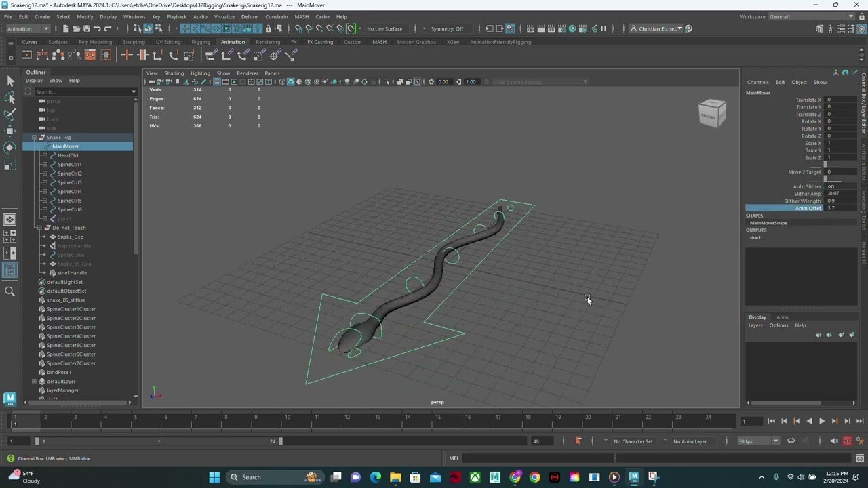Open the Deform menu

click(x=250, y=16)
